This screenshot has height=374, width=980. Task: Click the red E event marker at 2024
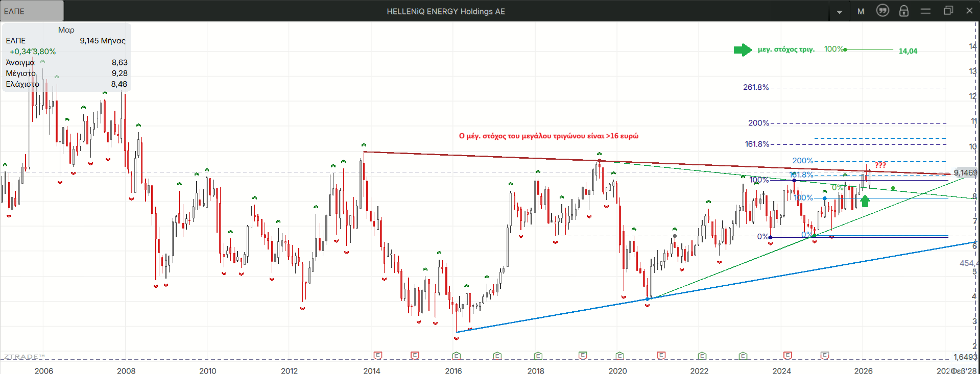point(787,355)
